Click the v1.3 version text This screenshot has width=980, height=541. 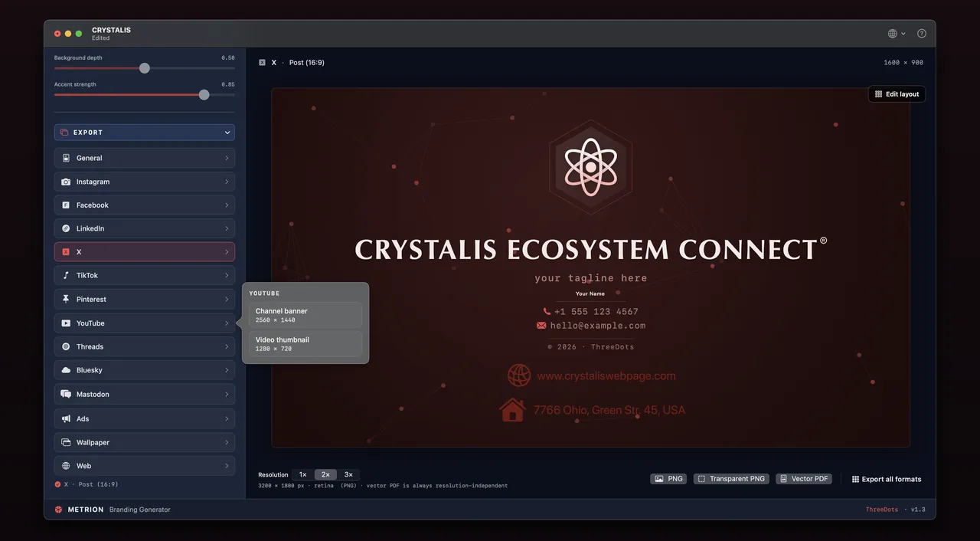[918, 510]
